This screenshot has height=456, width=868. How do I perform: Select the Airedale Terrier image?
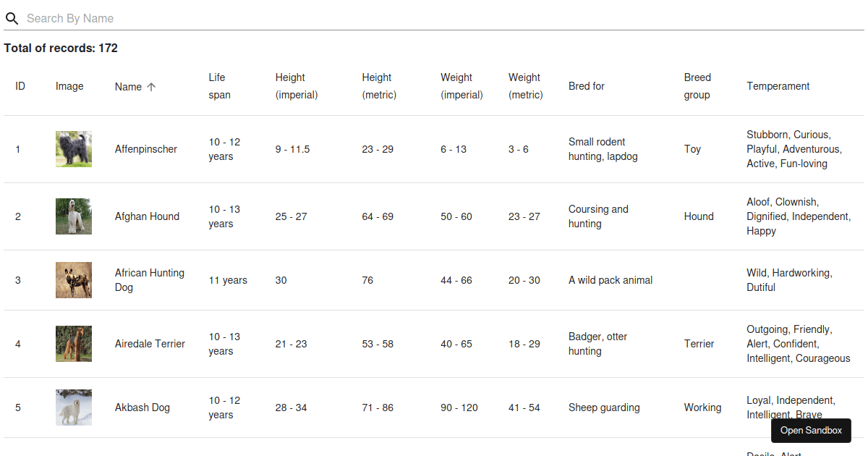pyautogui.click(x=73, y=343)
